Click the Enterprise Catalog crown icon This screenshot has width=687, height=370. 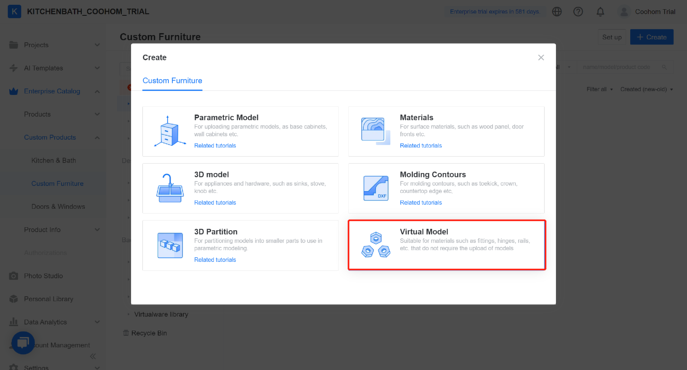pyautogui.click(x=14, y=91)
